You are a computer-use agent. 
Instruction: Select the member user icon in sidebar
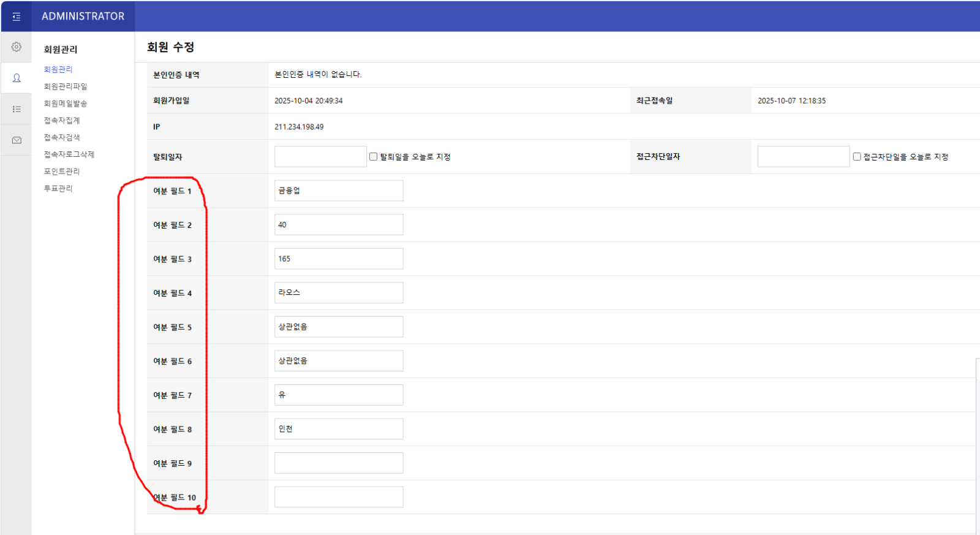(17, 78)
